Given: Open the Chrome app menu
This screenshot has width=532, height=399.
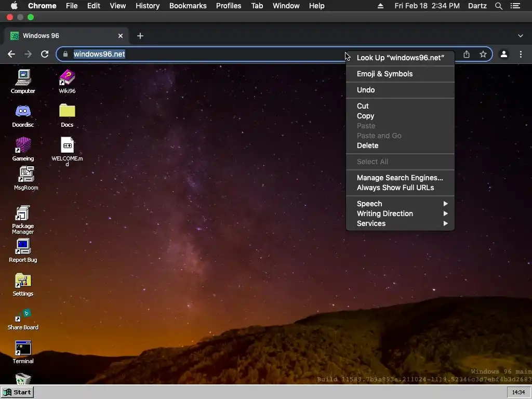Looking at the screenshot, I should click(42, 6).
